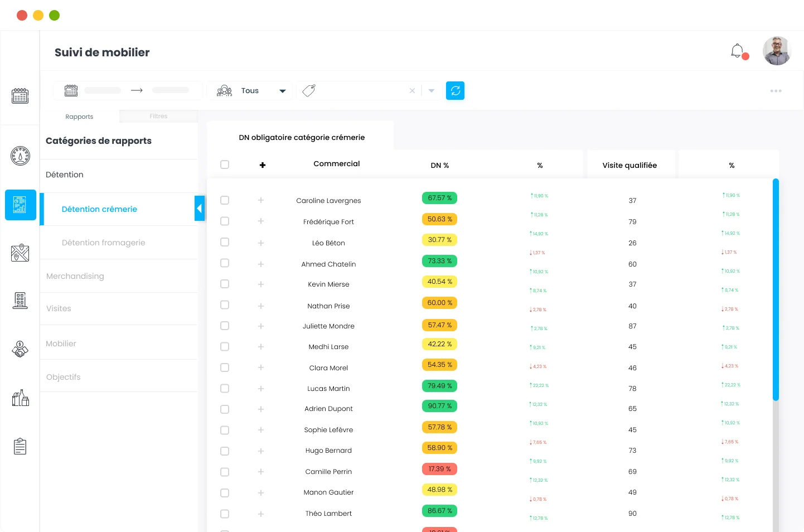Open the Visites category
This screenshot has width=804, height=532.
click(119, 308)
